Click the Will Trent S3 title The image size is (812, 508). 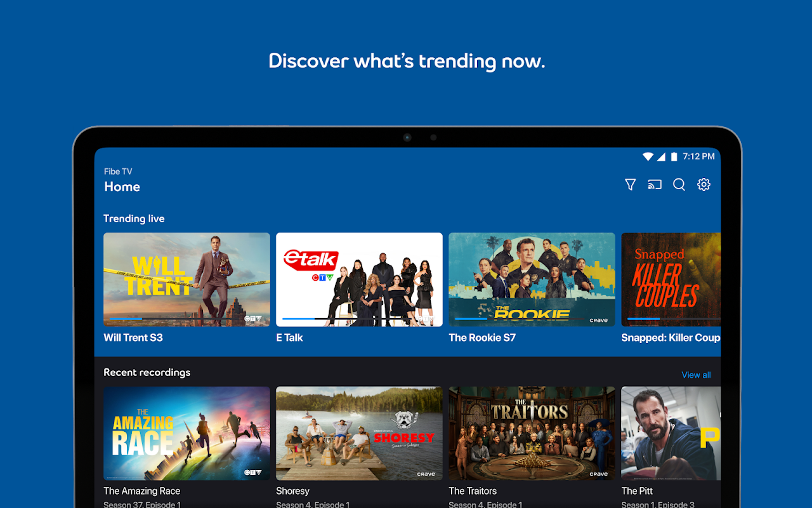tap(133, 338)
